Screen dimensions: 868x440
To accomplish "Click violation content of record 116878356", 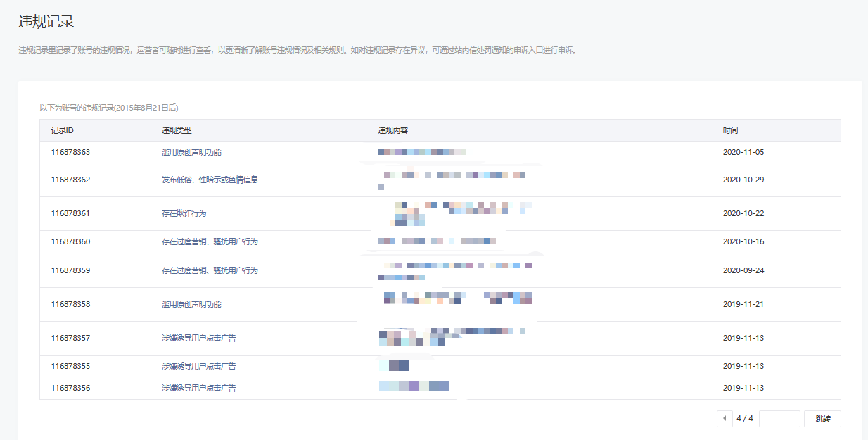I will [414, 386].
